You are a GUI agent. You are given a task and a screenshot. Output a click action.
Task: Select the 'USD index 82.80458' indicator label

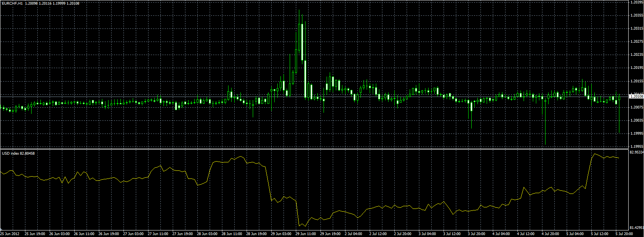[x=18, y=154]
